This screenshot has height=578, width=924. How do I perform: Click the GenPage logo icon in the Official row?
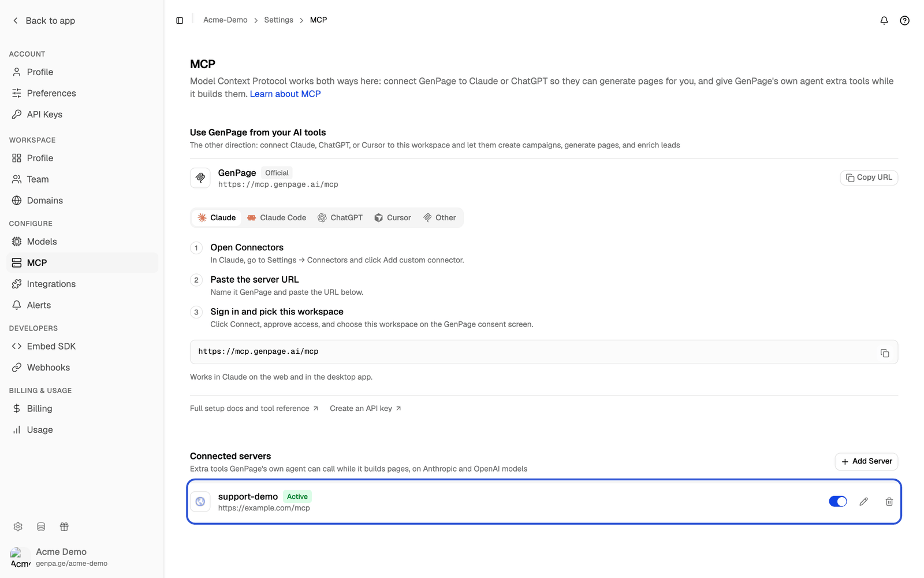coord(200,178)
